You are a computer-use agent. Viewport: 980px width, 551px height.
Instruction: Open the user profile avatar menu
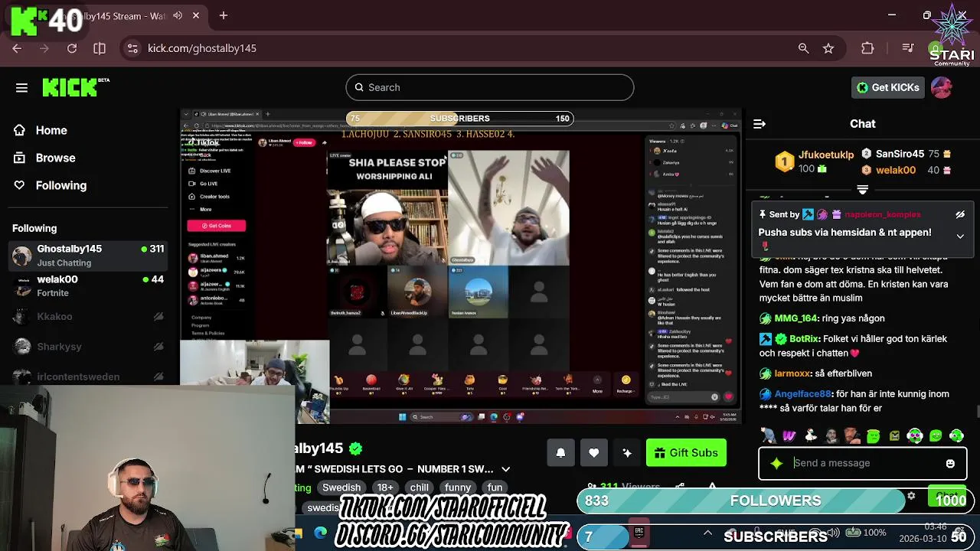click(942, 87)
